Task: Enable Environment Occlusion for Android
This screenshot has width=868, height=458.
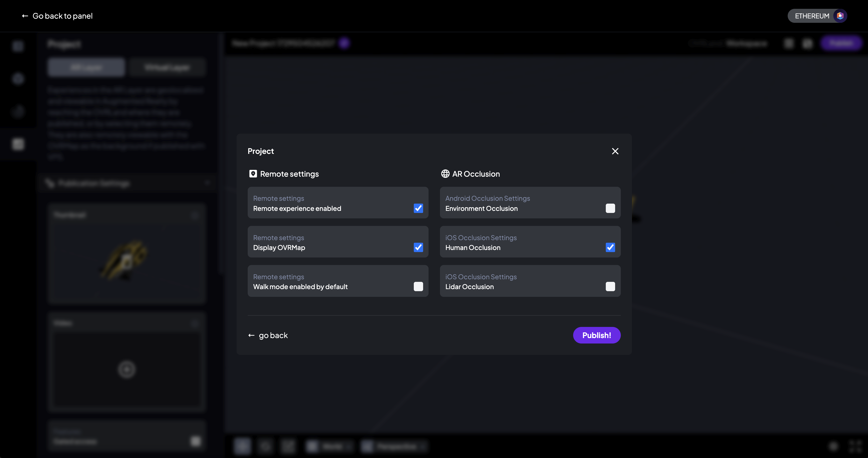Action: (610, 208)
